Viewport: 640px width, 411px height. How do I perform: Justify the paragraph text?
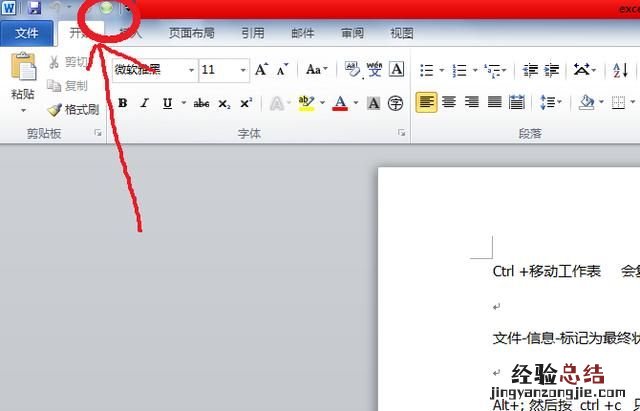point(494,102)
